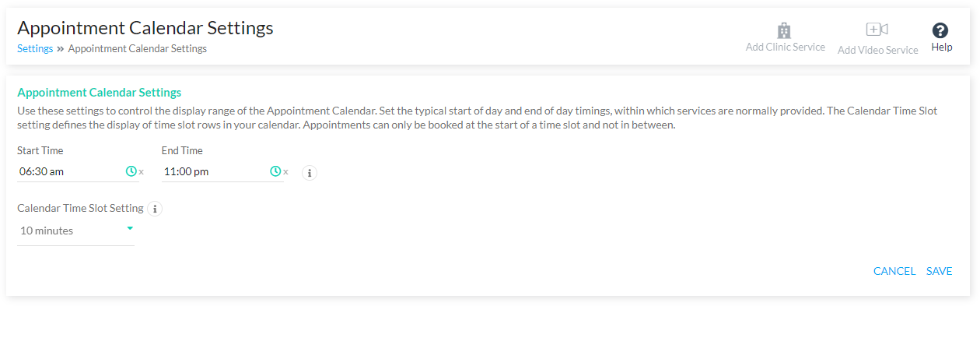Viewport: 980px width, 345px height.
Task: Go to Settings via breadcrumb link
Action: point(35,48)
